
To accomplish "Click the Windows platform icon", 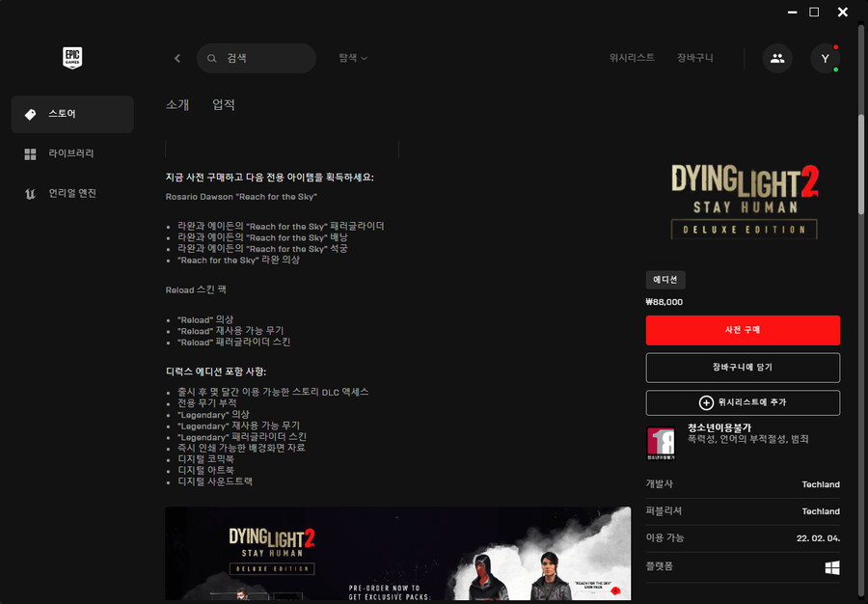I will tap(831, 567).
